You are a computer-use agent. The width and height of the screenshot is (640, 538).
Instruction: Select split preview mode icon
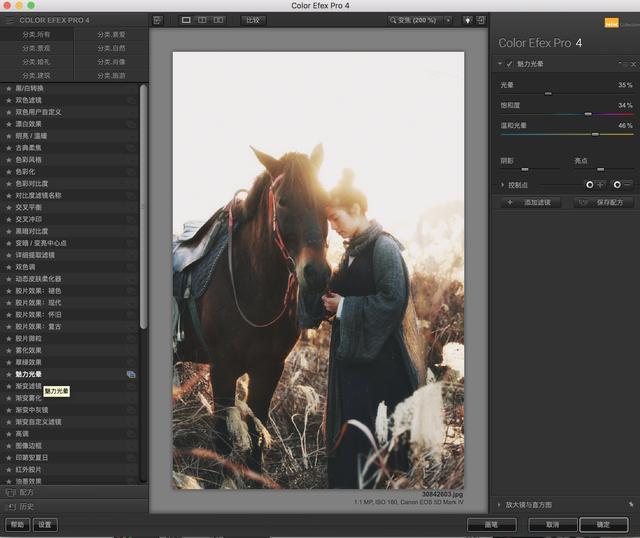tap(202, 20)
